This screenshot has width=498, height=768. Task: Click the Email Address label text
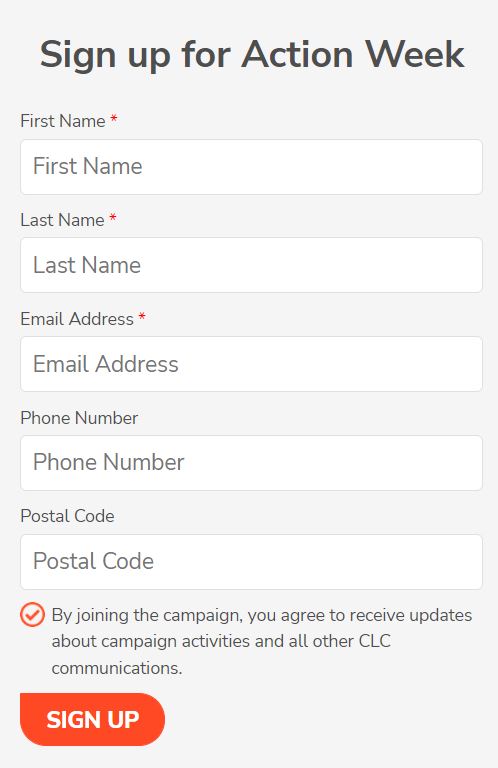click(x=77, y=319)
